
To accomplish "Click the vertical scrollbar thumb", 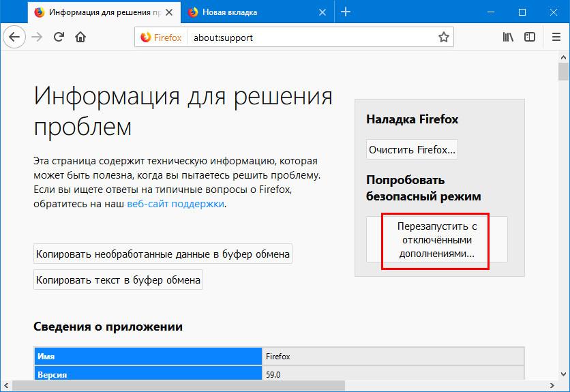I will coord(563,72).
